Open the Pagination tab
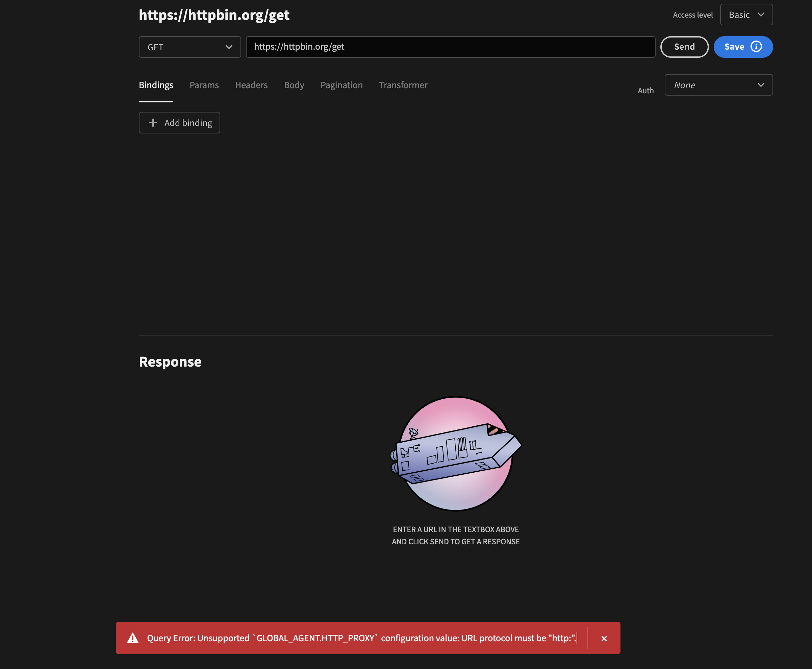Image resolution: width=812 pixels, height=669 pixels. pos(341,85)
